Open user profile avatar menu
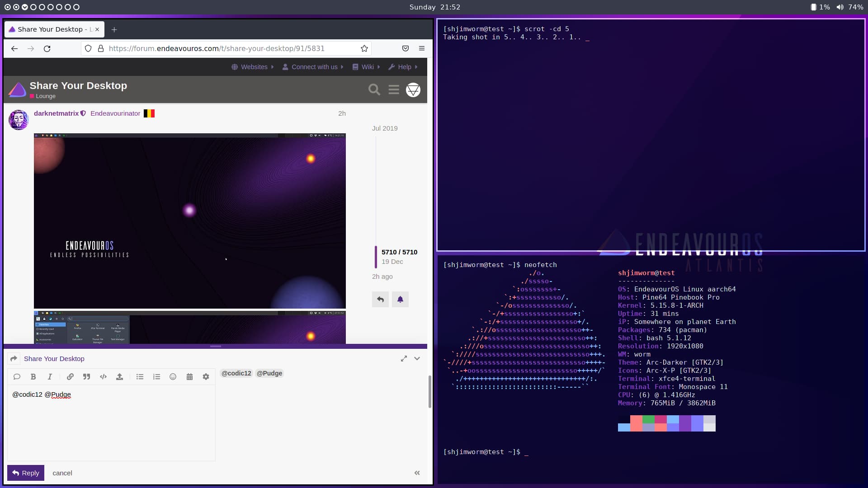 [x=413, y=90]
